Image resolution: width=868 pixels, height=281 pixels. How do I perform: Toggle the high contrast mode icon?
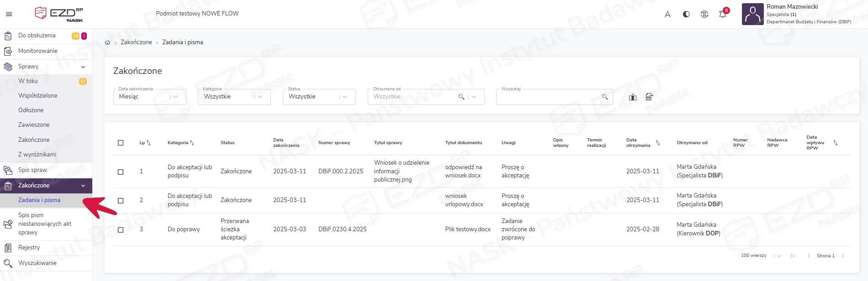click(686, 14)
